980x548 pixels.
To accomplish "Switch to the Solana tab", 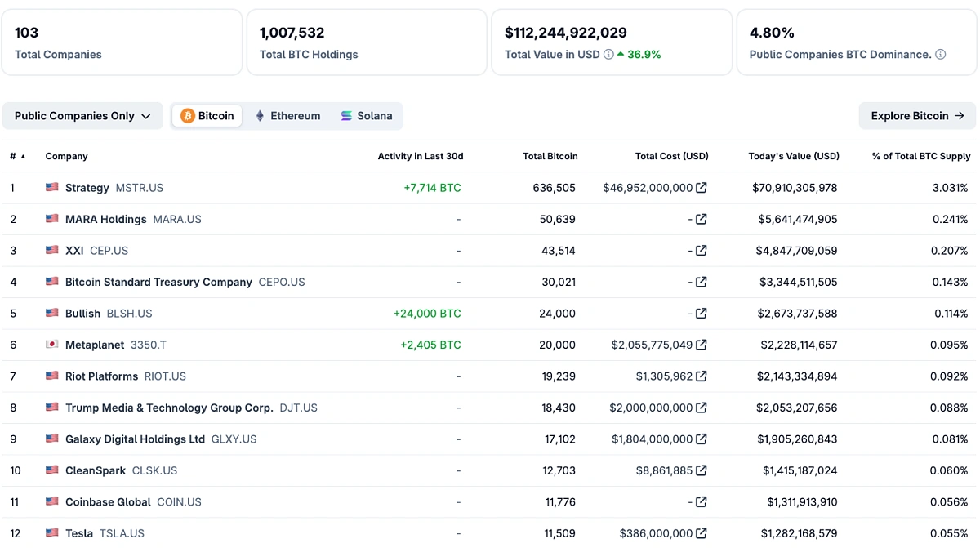I will [366, 116].
